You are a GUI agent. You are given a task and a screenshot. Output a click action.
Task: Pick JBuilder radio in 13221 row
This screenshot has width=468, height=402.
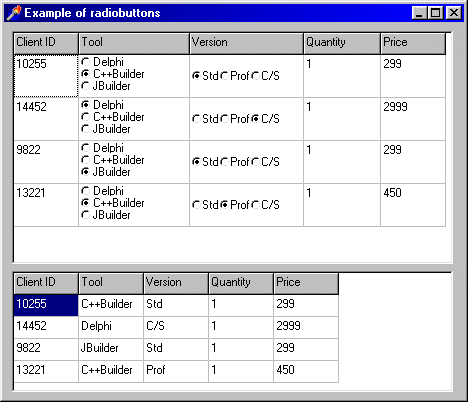pyautogui.click(x=86, y=215)
